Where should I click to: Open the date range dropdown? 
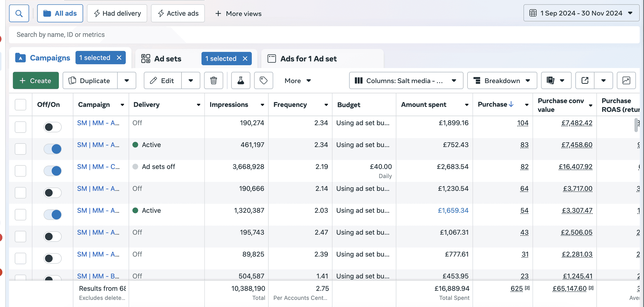(x=581, y=13)
